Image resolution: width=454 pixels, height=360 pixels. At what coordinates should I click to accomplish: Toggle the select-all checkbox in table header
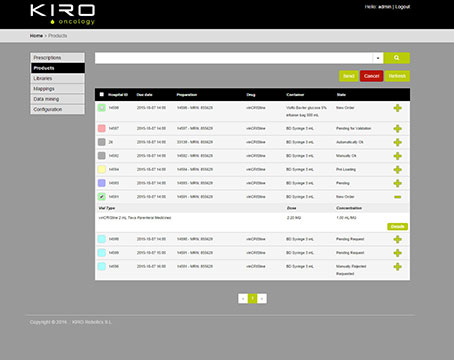coord(102,94)
